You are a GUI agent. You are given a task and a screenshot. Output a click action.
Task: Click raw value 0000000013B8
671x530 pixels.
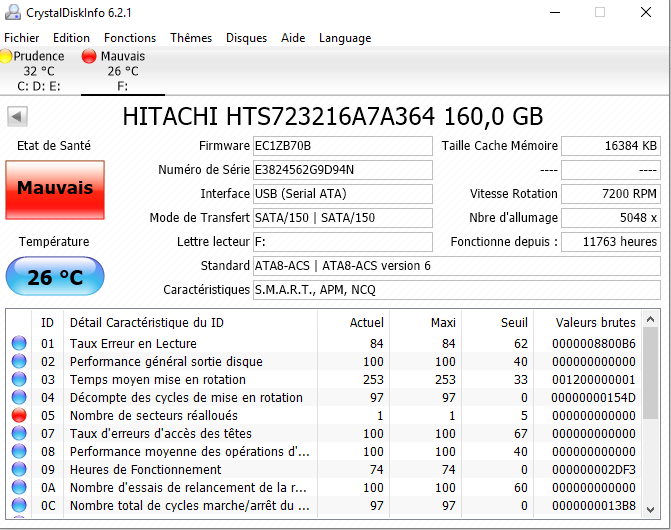(x=594, y=506)
